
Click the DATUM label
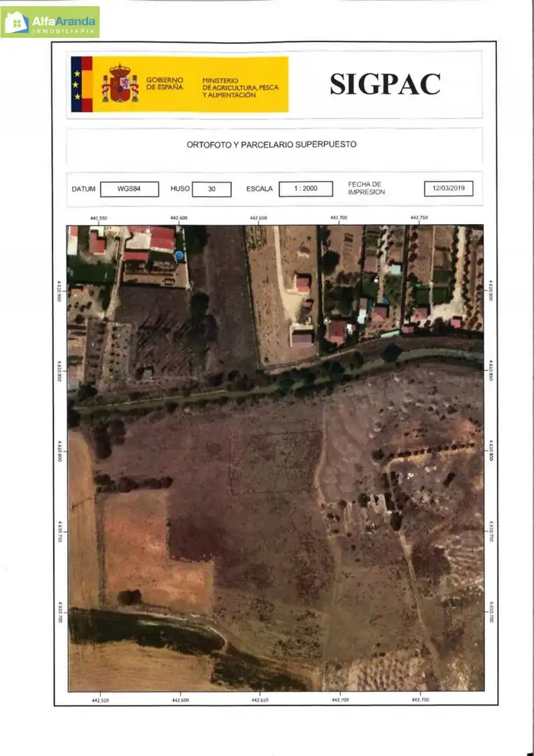(83, 189)
